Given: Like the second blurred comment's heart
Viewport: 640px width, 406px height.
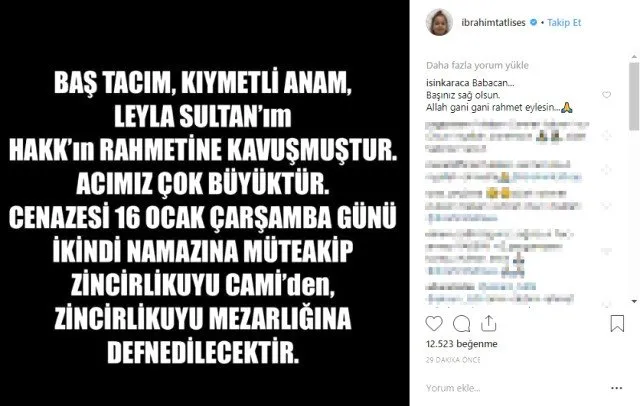Looking at the screenshot, I should click(607, 169).
